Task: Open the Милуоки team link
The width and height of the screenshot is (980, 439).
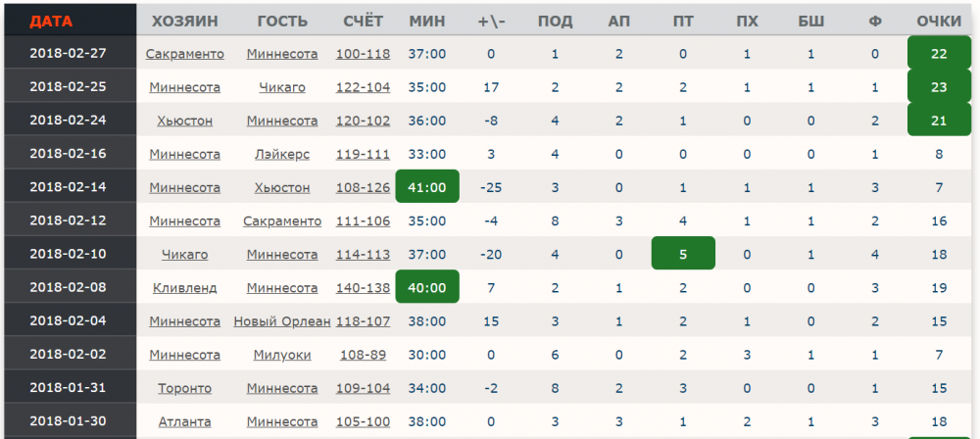Action: click(x=282, y=355)
